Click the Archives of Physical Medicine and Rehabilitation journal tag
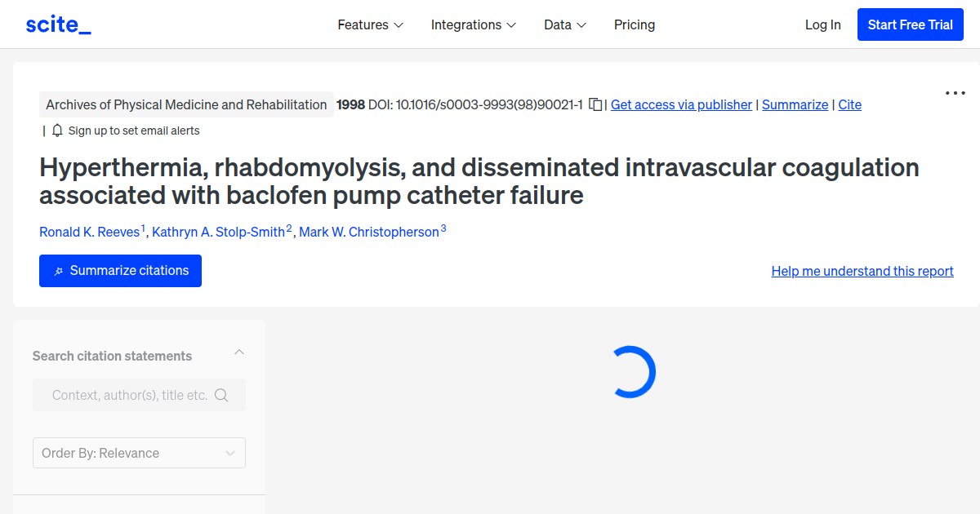 pyautogui.click(x=186, y=104)
